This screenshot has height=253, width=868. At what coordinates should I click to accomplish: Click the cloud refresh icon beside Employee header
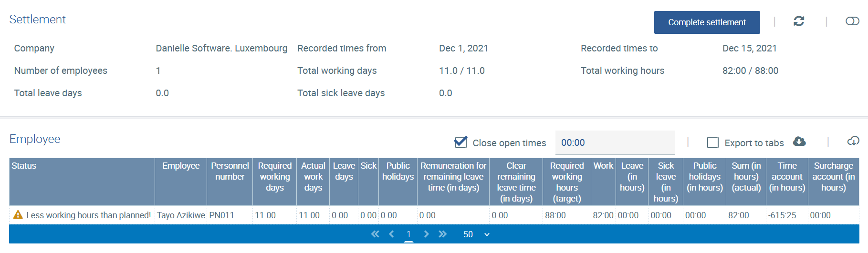pos(853,141)
